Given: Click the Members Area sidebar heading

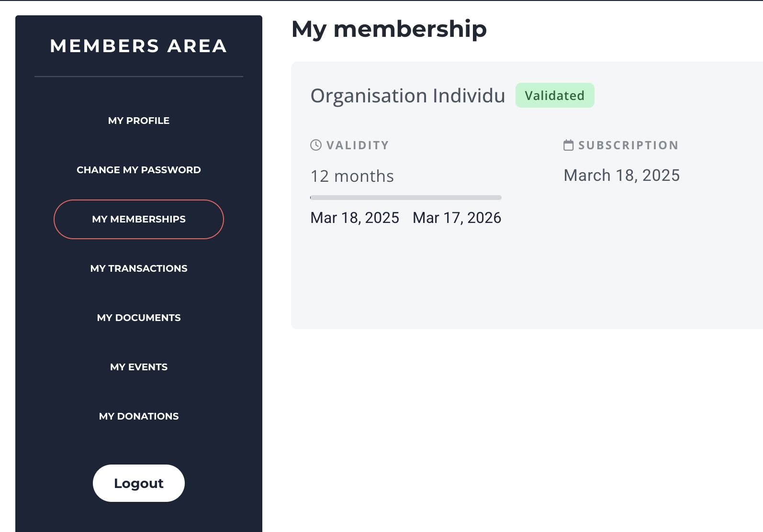Looking at the screenshot, I should [x=139, y=46].
